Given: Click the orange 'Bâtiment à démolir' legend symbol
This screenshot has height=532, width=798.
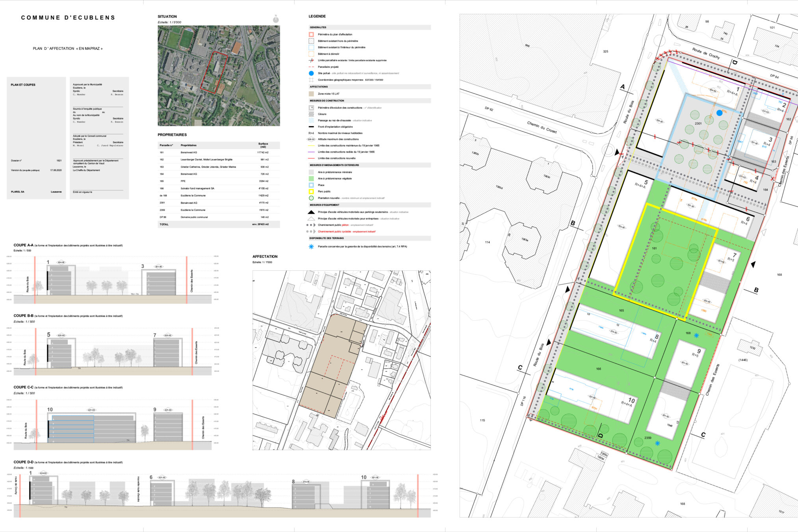Looking at the screenshot, I should pyautogui.click(x=311, y=54).
